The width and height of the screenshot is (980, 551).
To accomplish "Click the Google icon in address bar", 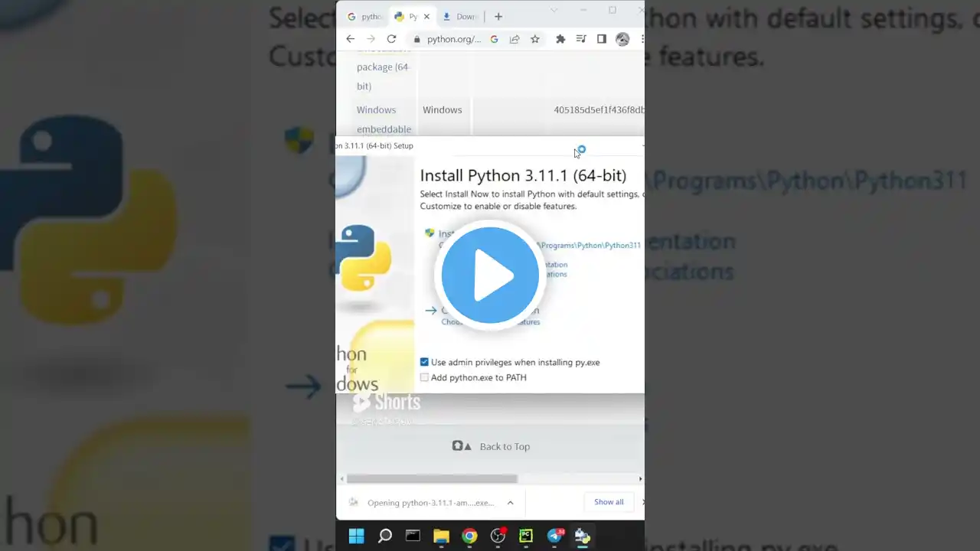I will point(494,39).
